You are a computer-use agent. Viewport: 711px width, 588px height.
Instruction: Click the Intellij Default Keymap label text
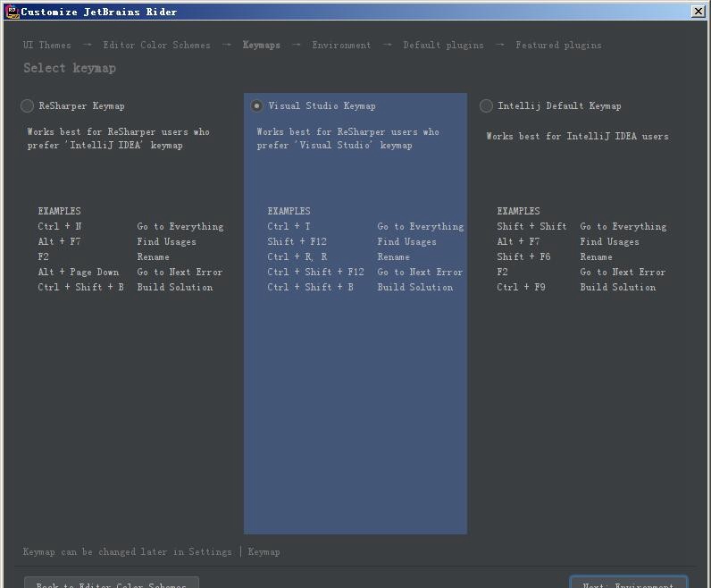559,105
